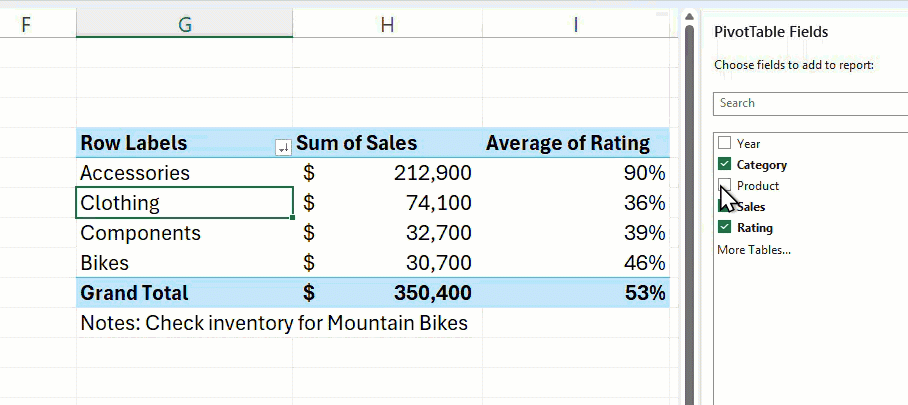Select column H header

tap(386, 24)
